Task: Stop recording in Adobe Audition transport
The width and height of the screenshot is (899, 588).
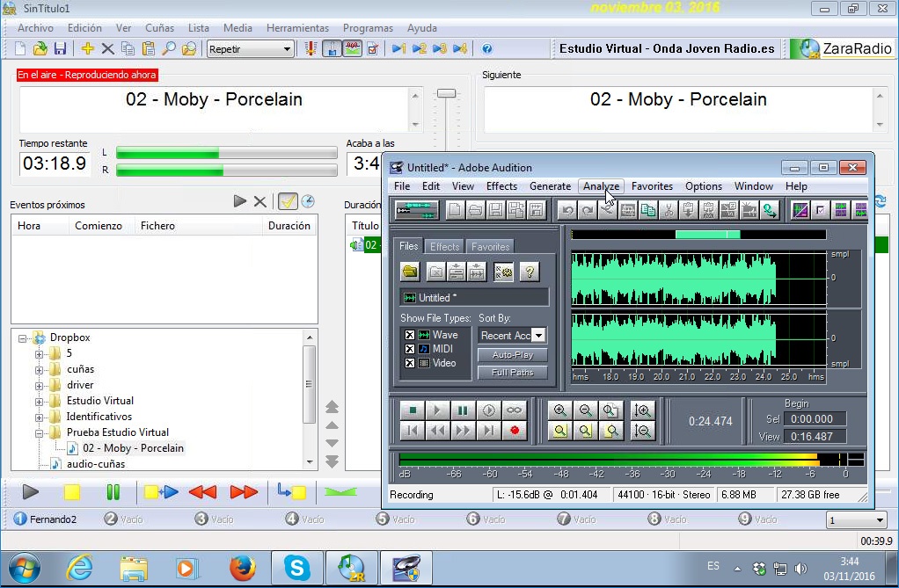Action: [412, 410]
